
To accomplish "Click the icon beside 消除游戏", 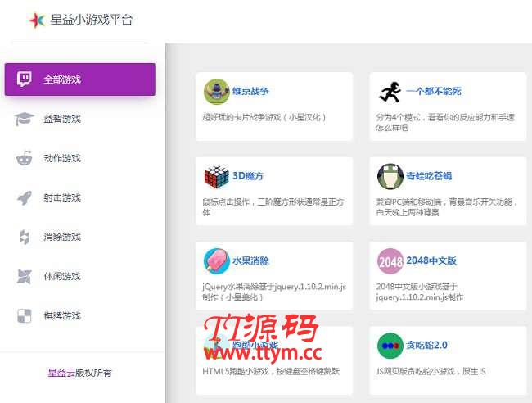I will pos(24,237).
